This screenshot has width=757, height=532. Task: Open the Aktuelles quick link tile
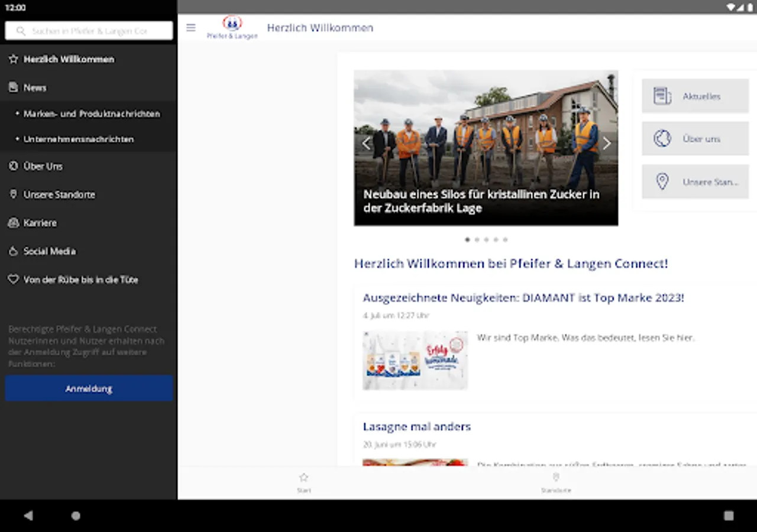click(695, 96)
